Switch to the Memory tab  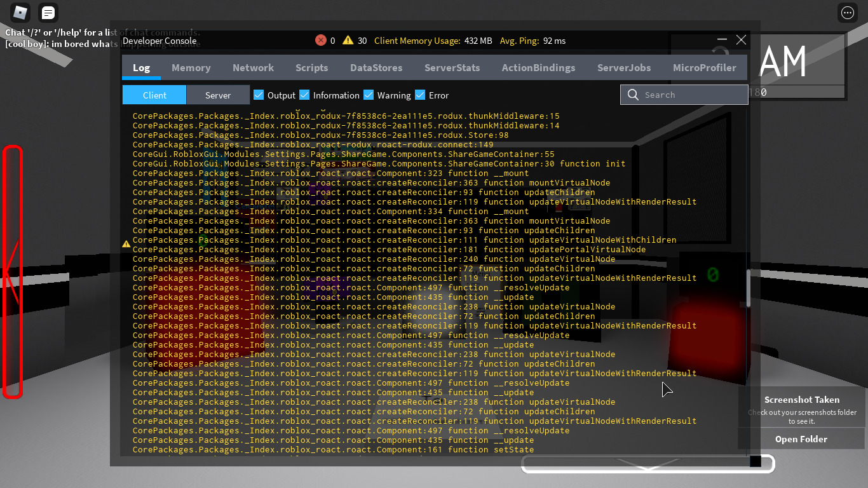(x=191, y=67)
